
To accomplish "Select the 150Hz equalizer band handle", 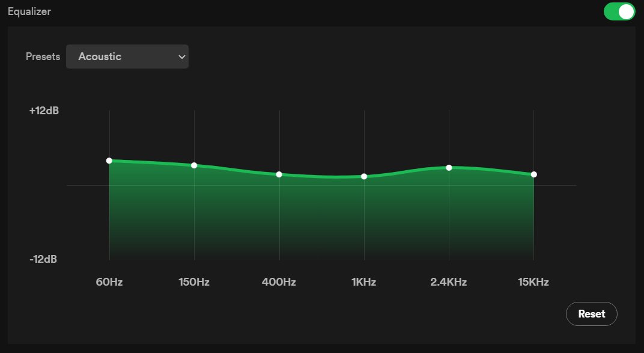I will pyautogui.click(x=193, y=165).
